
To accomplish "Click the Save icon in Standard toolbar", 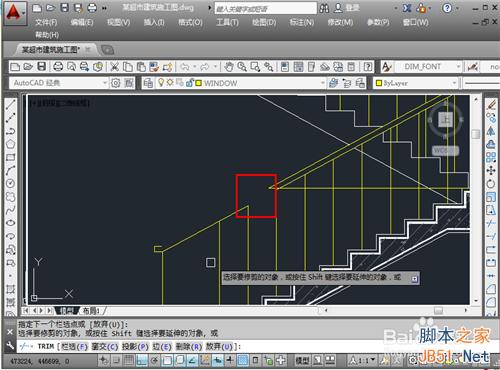I will 41,67.
